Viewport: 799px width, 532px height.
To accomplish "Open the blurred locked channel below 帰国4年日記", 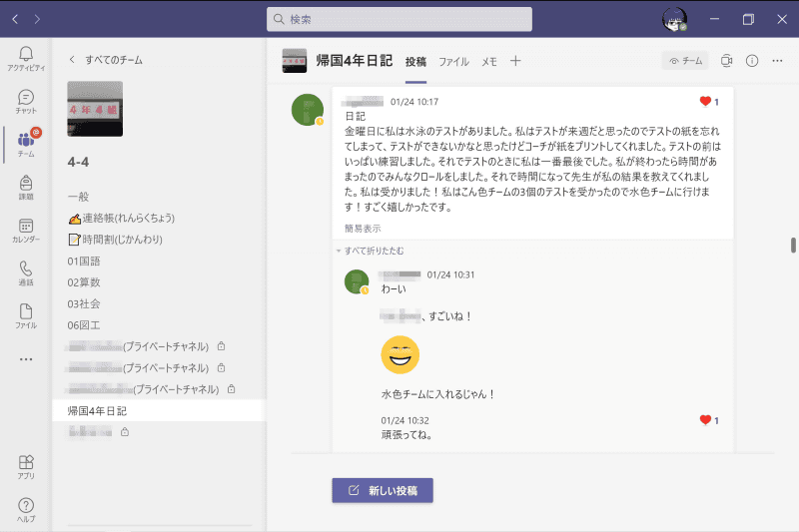I will (159, 432).
